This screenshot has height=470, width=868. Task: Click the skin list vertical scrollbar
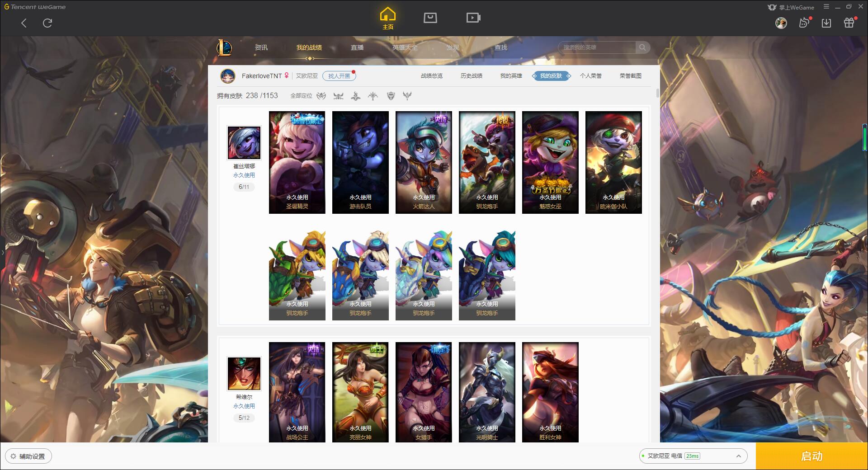click(x=657, y=93)
